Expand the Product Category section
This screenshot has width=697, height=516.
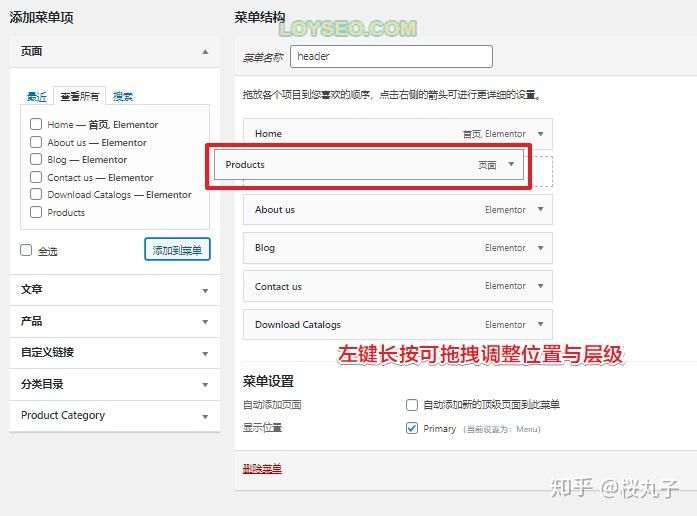205,416
